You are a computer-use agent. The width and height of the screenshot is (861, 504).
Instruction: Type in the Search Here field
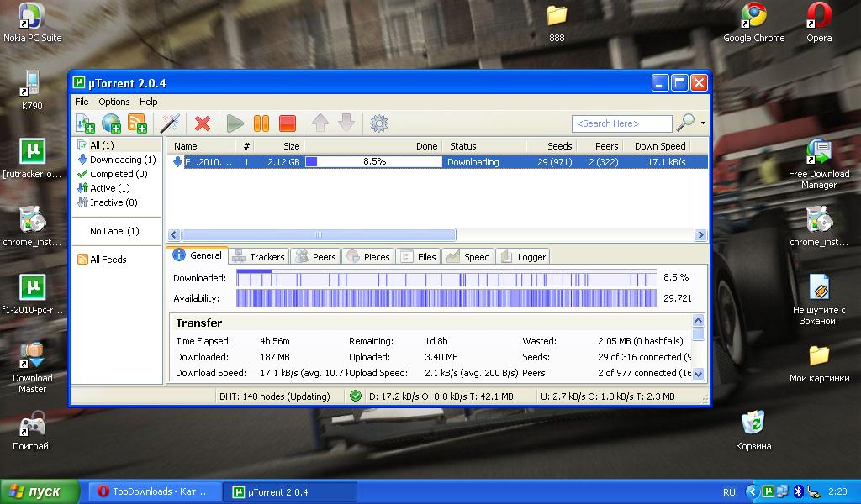point(621,123)
